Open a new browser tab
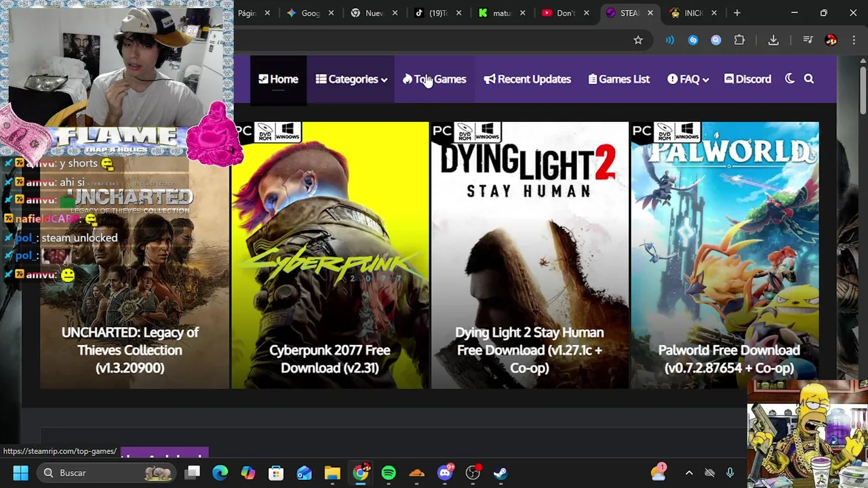868x488 pixels. (737, 13)
